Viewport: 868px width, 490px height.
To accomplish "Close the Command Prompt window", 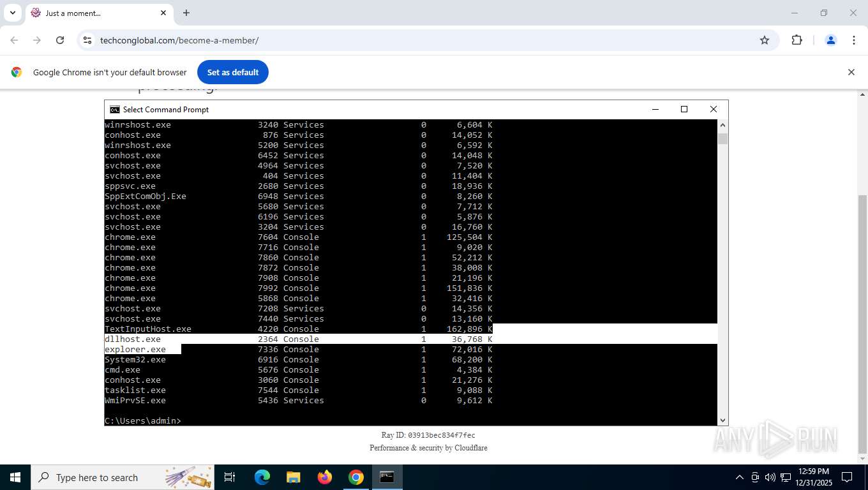I will point(714,110).
